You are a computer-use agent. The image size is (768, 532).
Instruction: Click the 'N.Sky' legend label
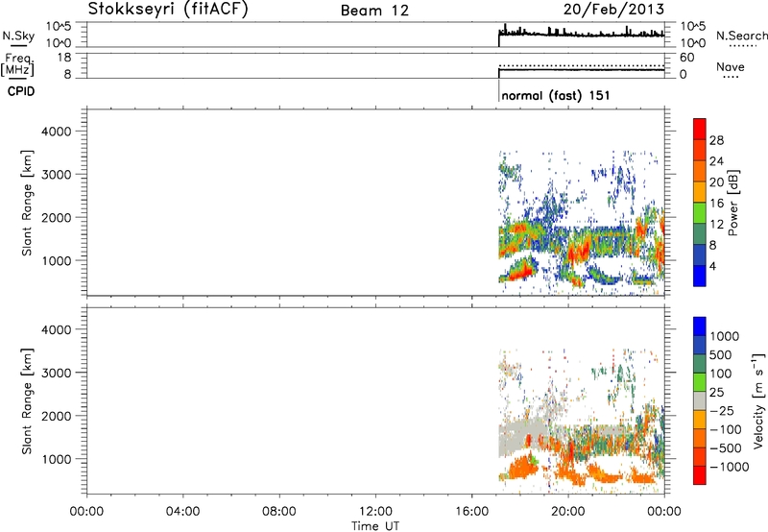[x=18, y=36]
